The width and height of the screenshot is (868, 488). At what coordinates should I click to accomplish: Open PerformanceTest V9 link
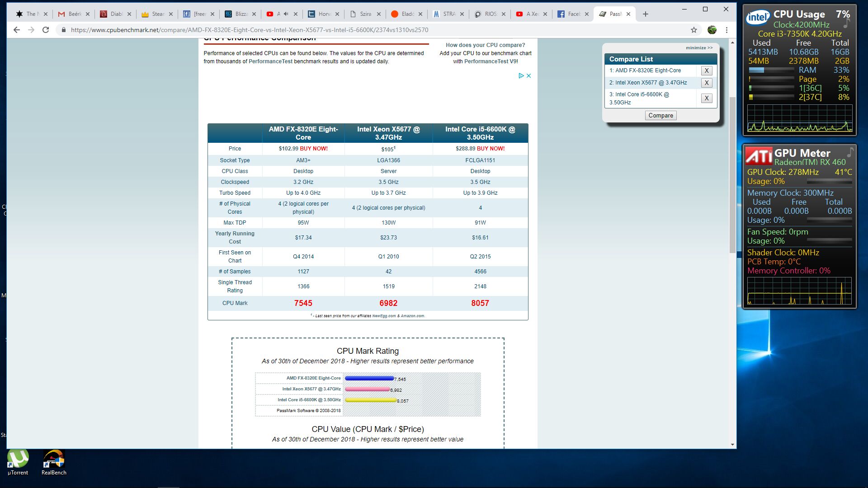[491, 61]
